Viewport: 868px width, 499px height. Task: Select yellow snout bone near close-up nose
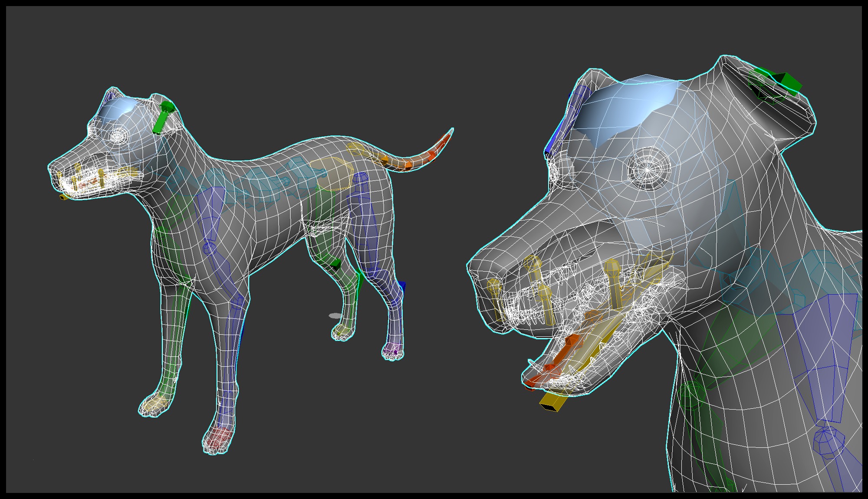point(496,300)
